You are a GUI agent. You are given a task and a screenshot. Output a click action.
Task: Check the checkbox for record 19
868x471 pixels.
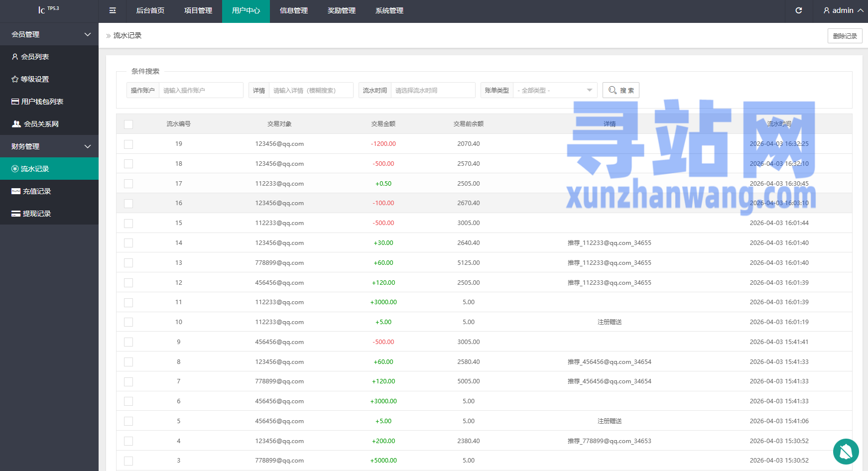(x=128, y=144)
